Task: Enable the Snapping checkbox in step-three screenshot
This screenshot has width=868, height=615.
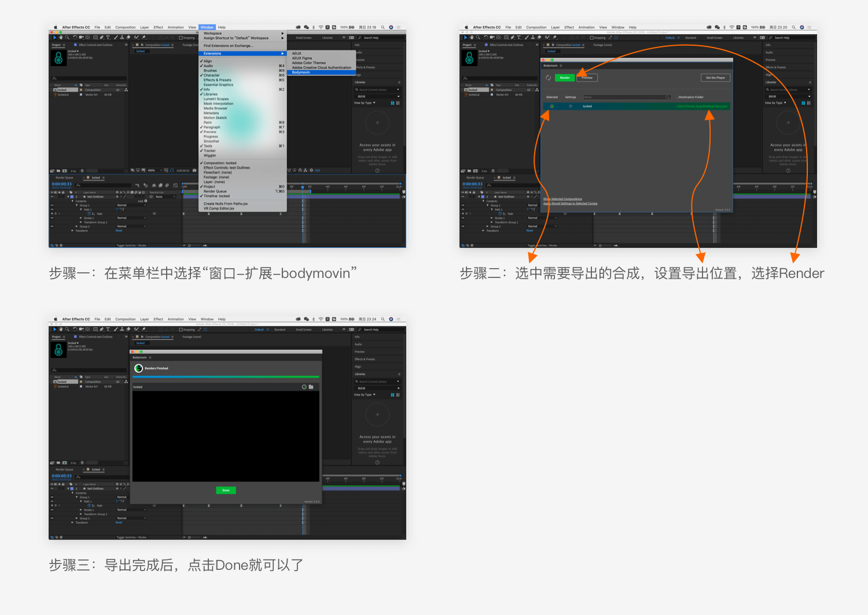Action: (181, 330)
